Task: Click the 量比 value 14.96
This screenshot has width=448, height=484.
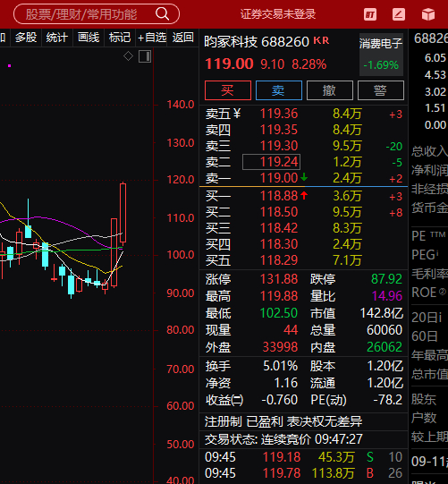Action: click(387, 296)
